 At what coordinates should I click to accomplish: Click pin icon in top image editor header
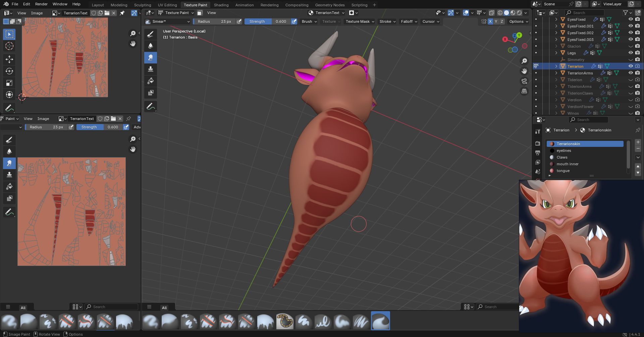pyautogui.click(x=122, y=13)
